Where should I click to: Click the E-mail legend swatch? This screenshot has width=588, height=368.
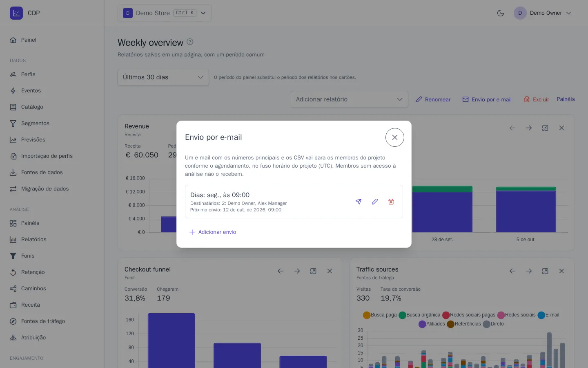pyautogui.click(x=541, y=315)
